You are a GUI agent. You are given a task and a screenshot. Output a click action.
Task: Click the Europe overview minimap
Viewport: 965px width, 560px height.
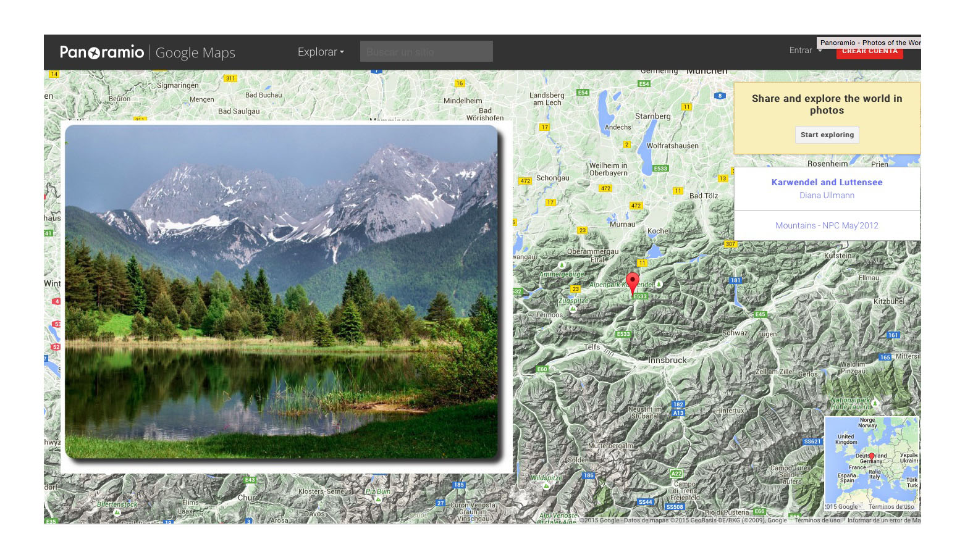(872, 464)
